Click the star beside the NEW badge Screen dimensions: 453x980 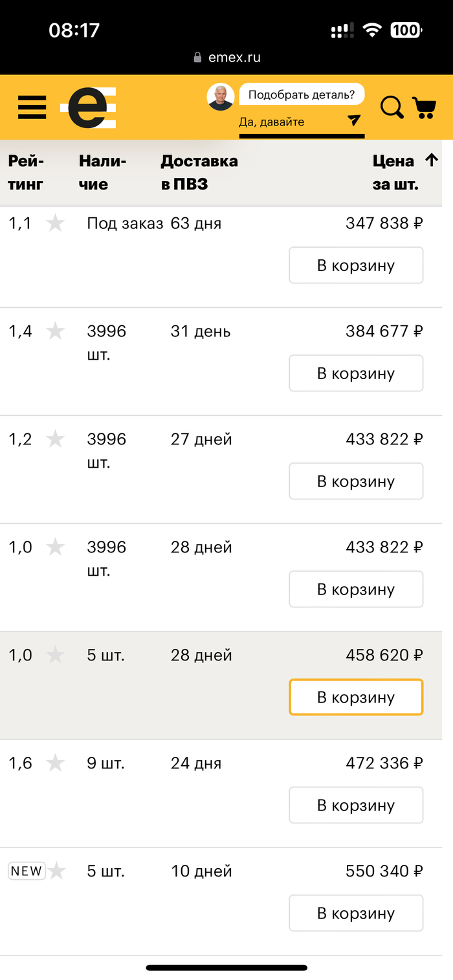pyautogui.click(x=57, y=871)
